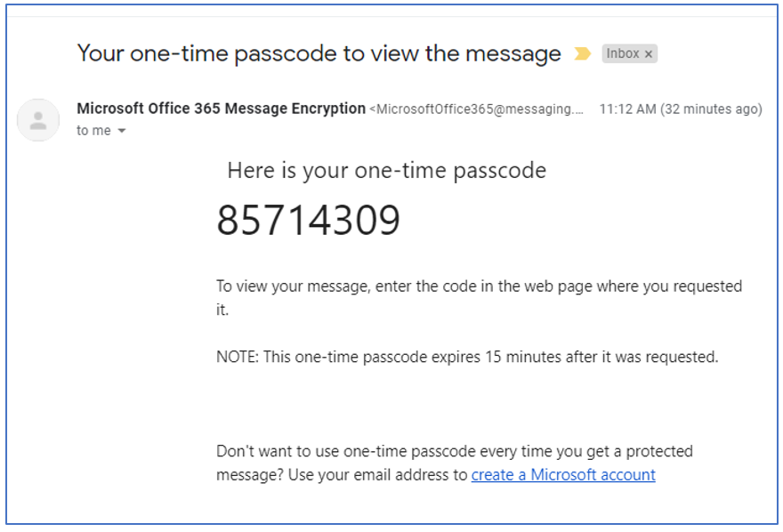This screenshot has width=783, height=532.
Task: Click the Inbox label tag
Action: 629,53
